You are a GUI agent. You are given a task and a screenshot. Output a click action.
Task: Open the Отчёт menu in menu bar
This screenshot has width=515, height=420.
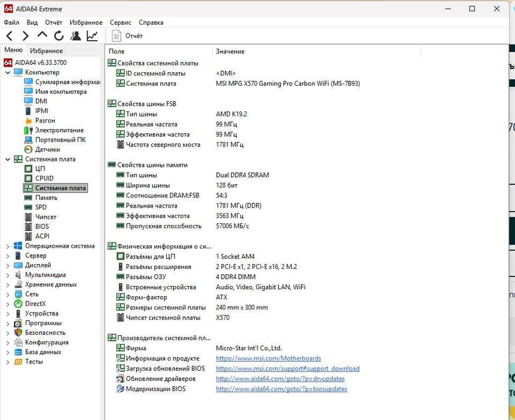(x=53, y=22)
